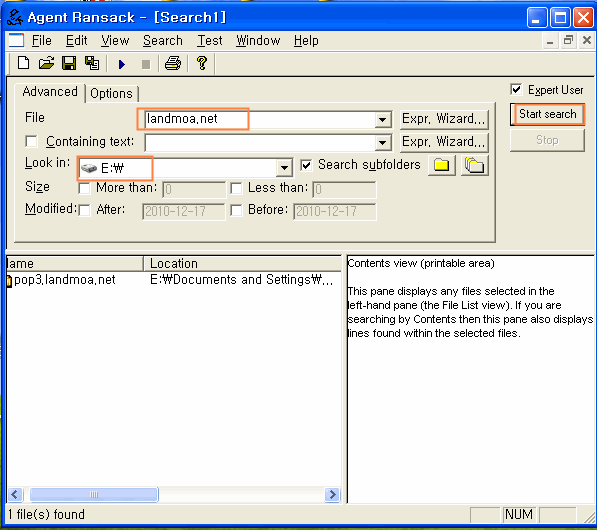Click the yellow Help question mark icon
597x530 pixels.
pyautogui.click(x=202, y=63)
